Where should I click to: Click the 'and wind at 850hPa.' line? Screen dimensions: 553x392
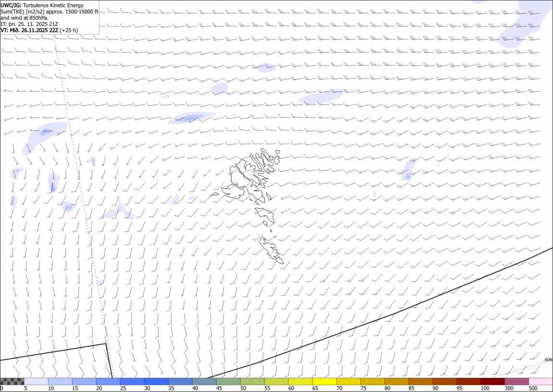[x=25, y=18]
